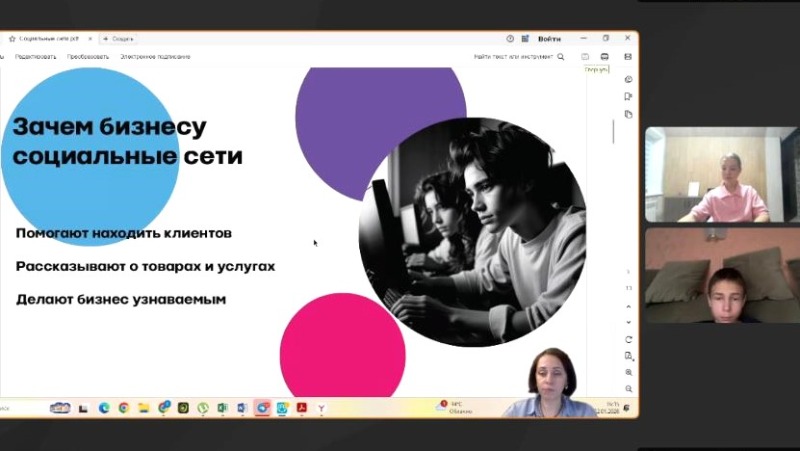
Task: Open Microsoft Edge from the taskbar
Action: click(104, 408)
